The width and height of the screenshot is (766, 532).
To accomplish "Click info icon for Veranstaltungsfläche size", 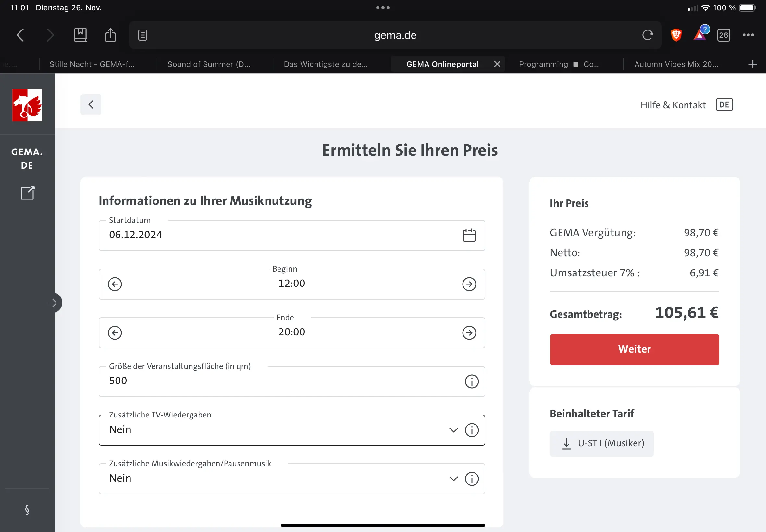I will [472, 381].
